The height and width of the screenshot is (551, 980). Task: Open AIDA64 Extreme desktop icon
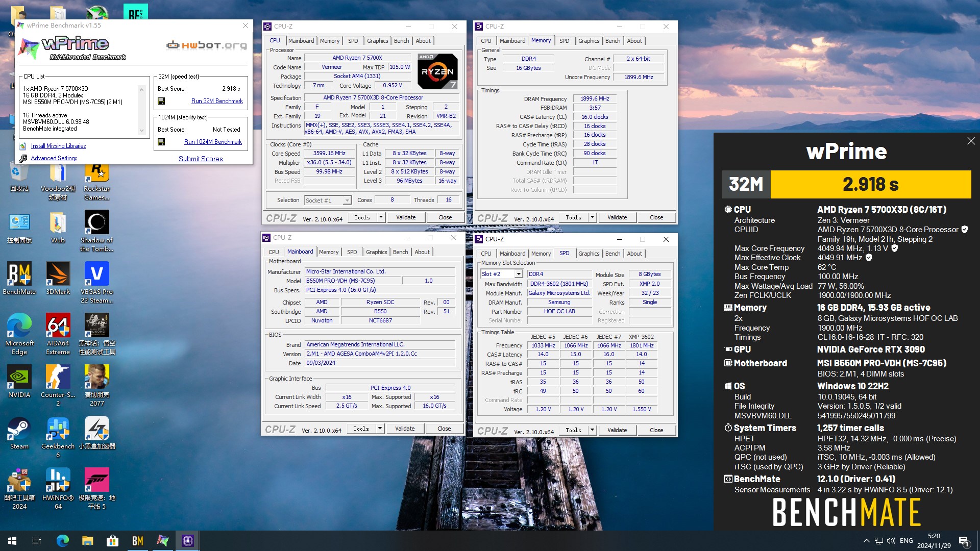pyautogui.click(x=58, y=334)
